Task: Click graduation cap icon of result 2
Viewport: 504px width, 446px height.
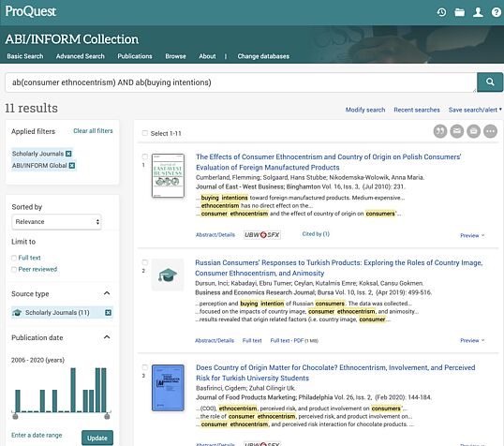Action: pyautogui.click(x=168, y=275)
